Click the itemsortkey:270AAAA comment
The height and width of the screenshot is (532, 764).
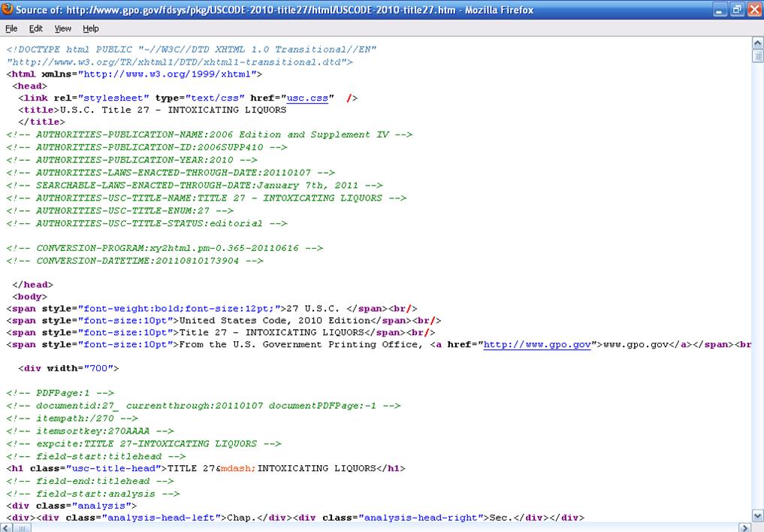click(x=90, y=431)
